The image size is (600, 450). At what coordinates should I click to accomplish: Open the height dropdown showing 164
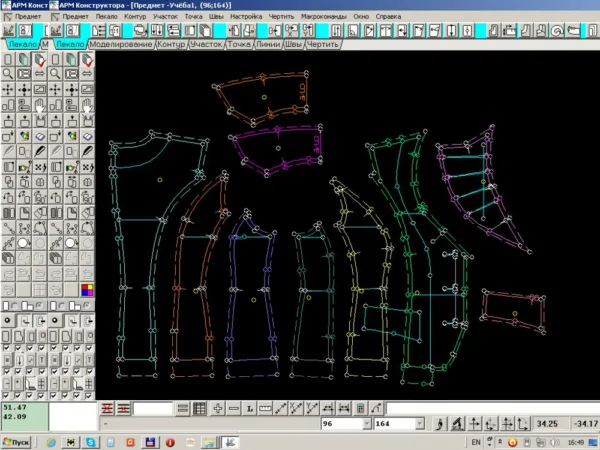point(420,424)
